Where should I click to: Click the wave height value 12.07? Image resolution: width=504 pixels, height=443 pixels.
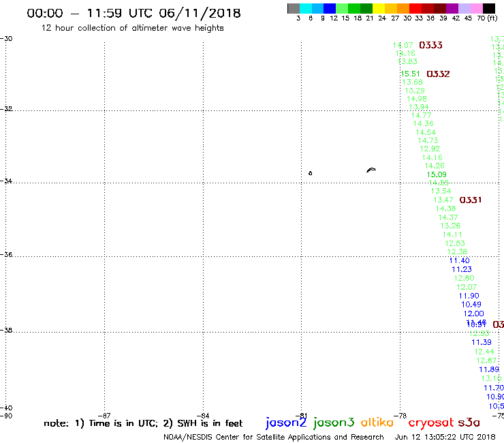(x=467, y=288)
